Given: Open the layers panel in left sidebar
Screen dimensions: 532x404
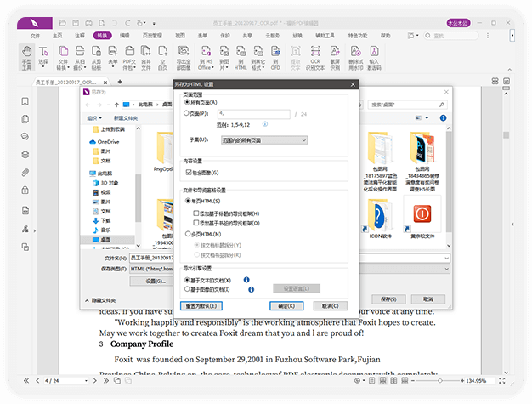Looking at the screenshot, I should point(25,155).
